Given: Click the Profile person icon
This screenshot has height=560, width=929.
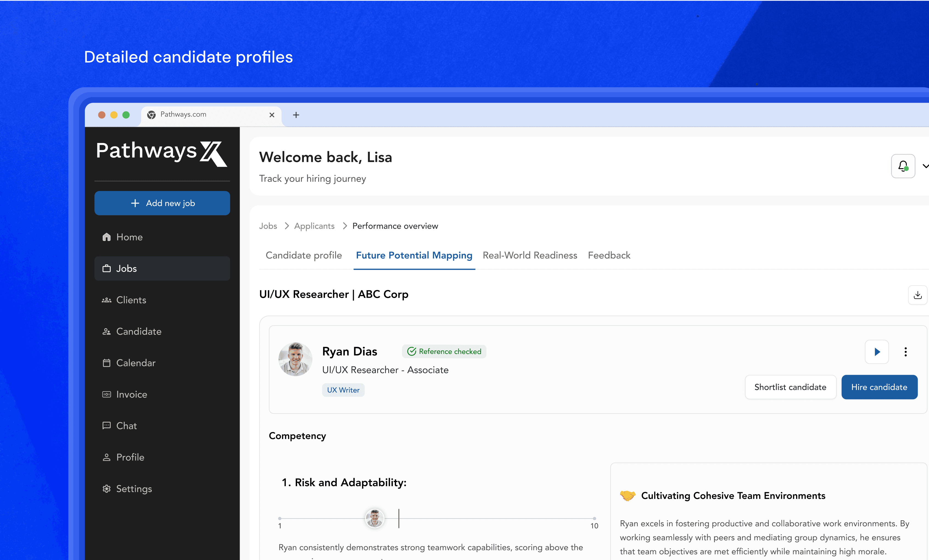Looking at the screenshot, I should [x=107, y=457].
